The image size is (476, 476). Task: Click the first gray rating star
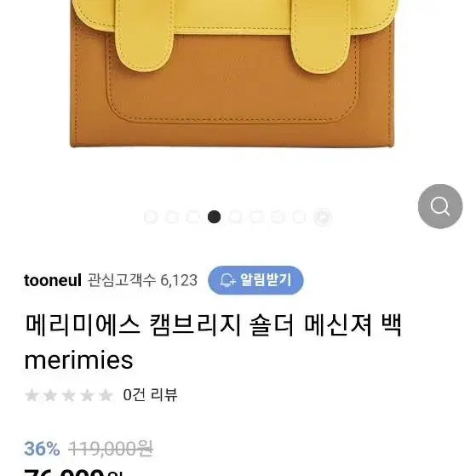(32, 395)
